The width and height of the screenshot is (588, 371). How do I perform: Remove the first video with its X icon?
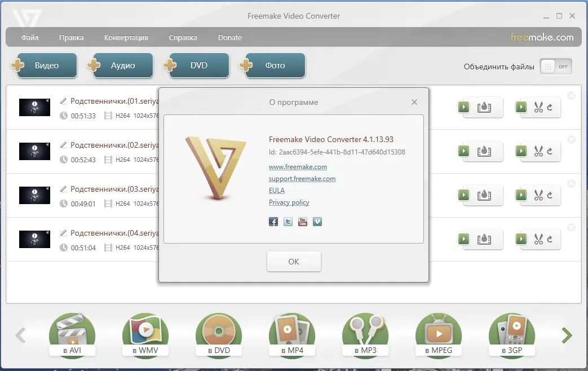click(571, 95)
